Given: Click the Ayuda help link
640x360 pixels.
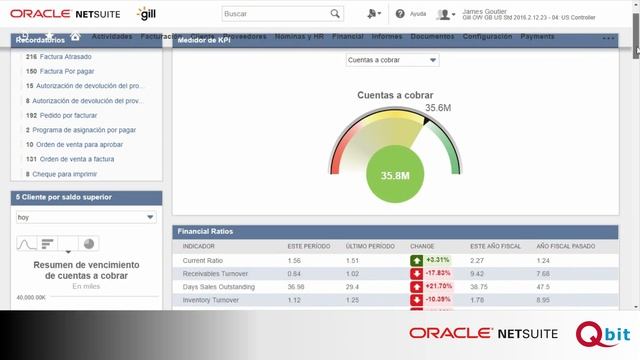Looking at the screenshot, I should tap(418, 14).
